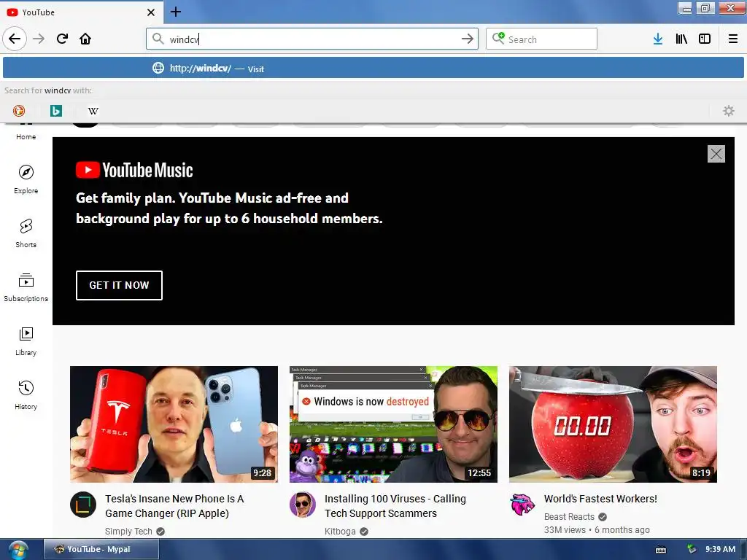Viewport: 747px width, 560px height.
Task: Search with Bing engine icon
Action: (x=55, y=111)
